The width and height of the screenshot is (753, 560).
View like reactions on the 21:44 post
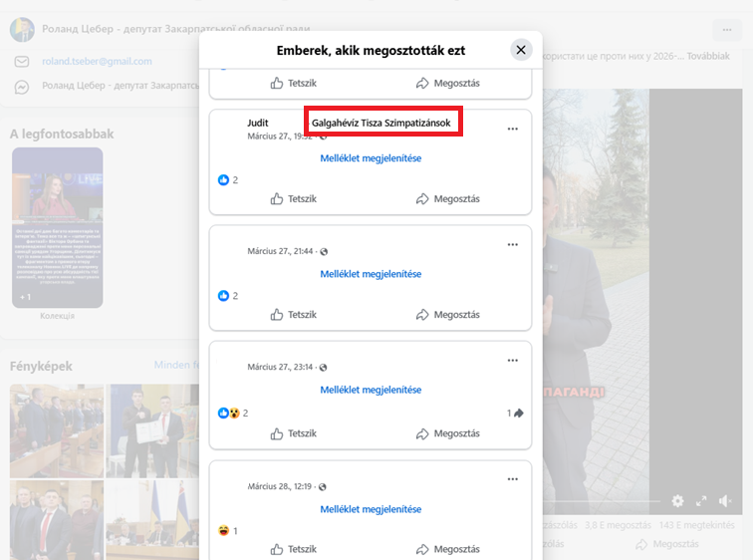(x=228, y=296)
